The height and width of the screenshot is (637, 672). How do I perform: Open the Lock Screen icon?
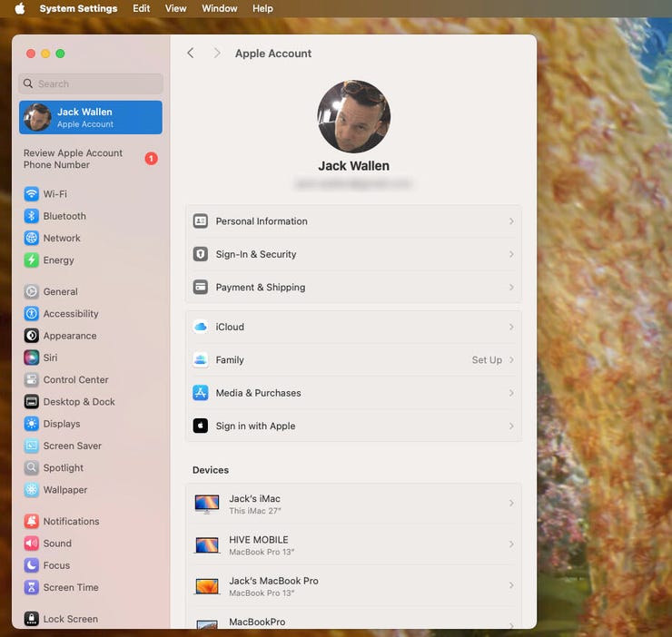31,619
